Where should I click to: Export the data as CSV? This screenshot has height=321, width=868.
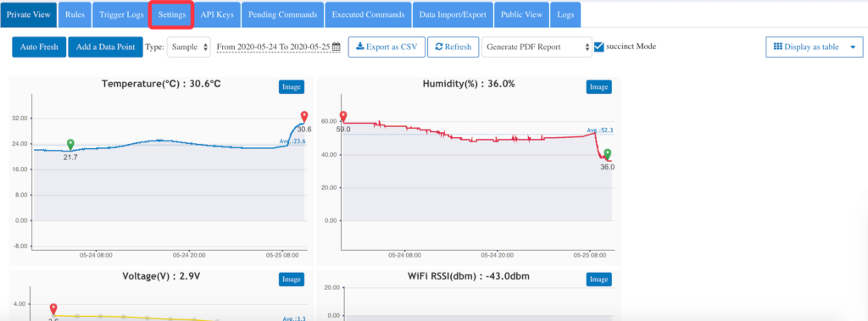(387, 47)
